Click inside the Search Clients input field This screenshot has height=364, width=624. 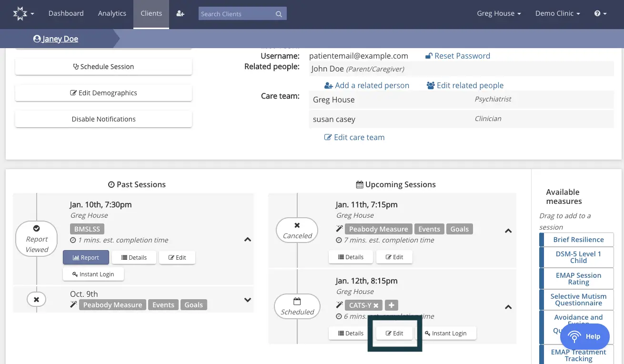coord(233,14)
